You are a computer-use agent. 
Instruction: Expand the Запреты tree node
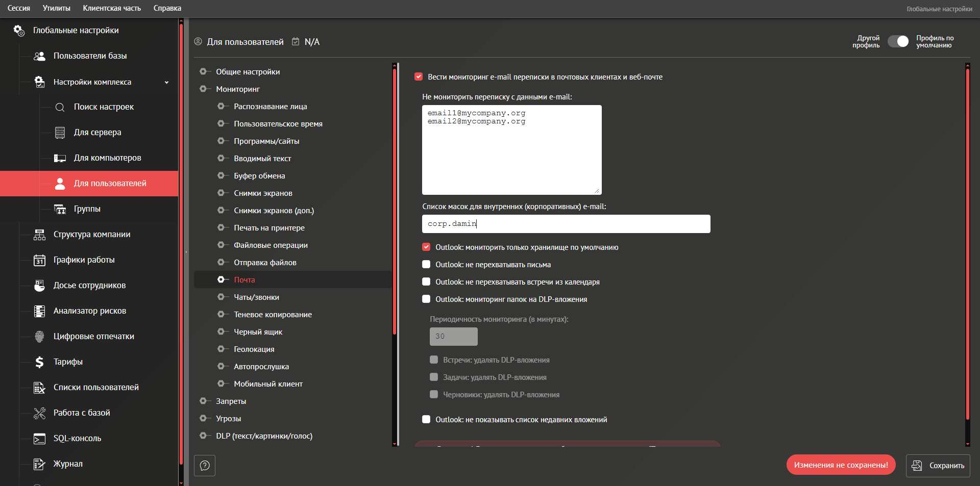pyautogui.click(x=203, y=401)
